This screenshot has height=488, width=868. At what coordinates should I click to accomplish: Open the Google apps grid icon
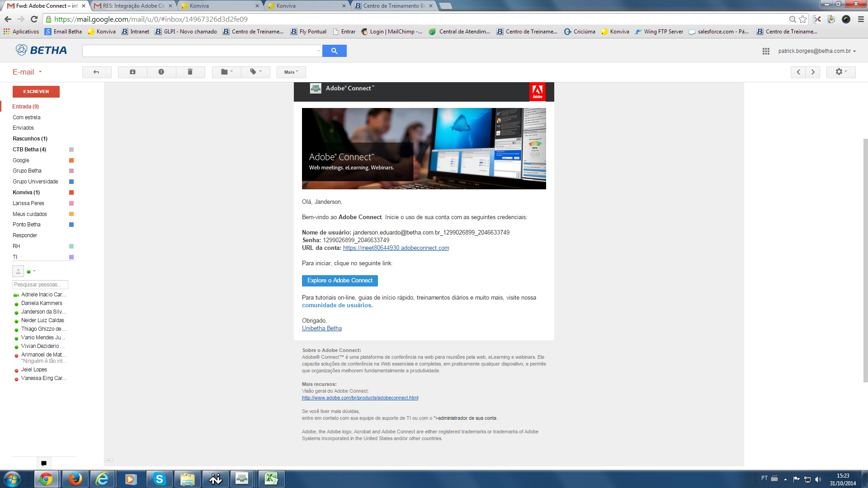pos(766,51)
